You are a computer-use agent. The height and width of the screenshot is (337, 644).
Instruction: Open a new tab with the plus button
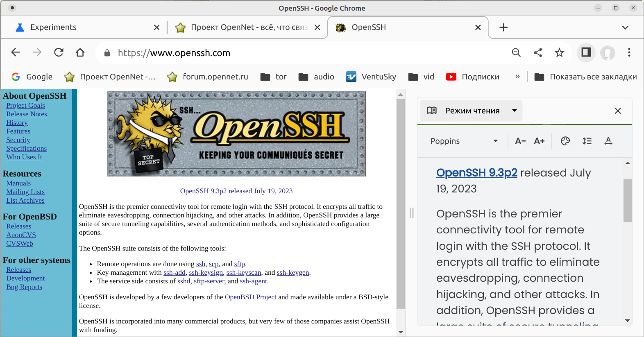[x=503, y=27]
